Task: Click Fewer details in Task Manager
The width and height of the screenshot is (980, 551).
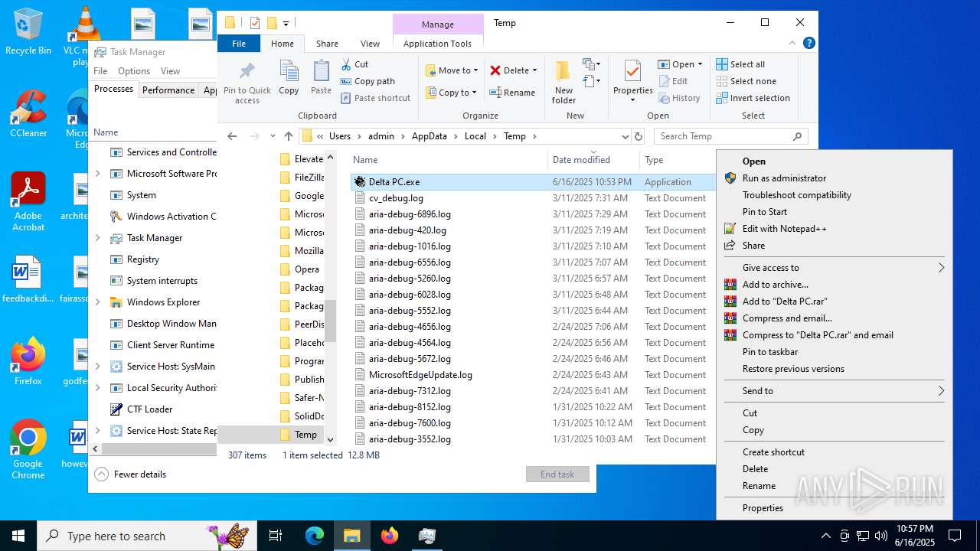Action: point(130,474)
